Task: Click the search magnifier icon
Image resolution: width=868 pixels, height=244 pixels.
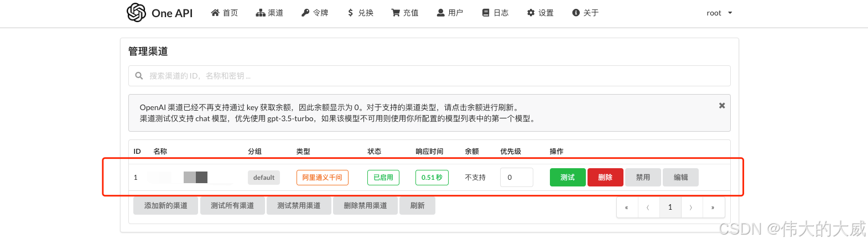Action: click(139, 76)
